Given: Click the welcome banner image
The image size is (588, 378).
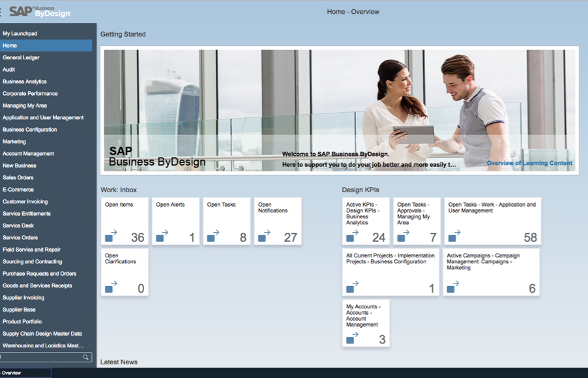Looking at the screenshot, I should tap(340, 111).
